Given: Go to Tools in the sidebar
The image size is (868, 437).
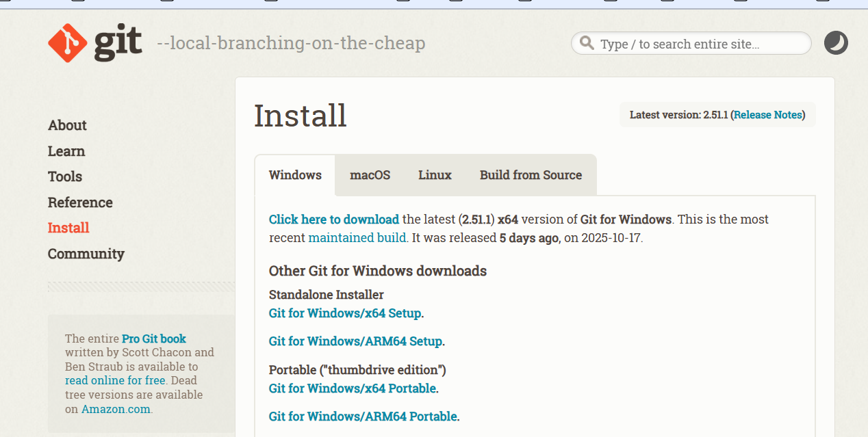Looking at the screenshot, I should [x=65, y=176].
